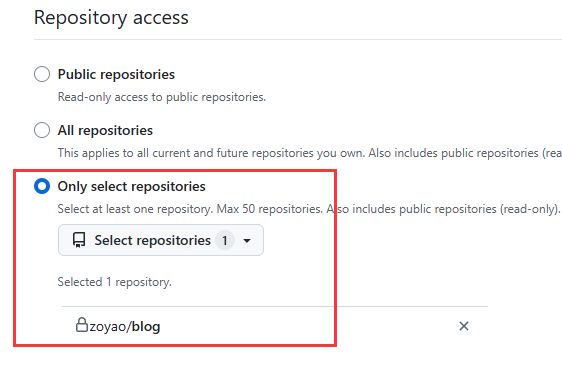Click the bold blog part of repository name
This screenshot has width=562, height=365.
(x=146, y=326)
